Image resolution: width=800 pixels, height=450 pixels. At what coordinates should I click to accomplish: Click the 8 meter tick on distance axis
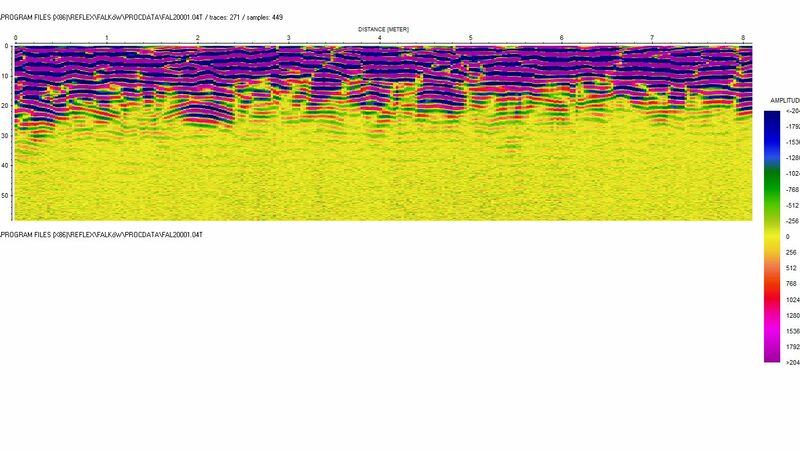[x=743, y=39]
